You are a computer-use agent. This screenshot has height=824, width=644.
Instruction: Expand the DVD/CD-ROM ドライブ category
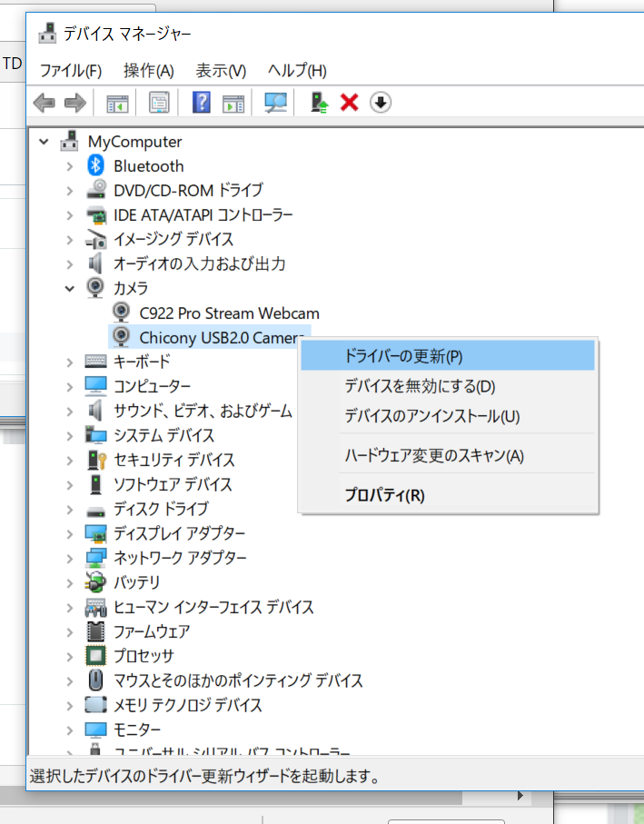[70, 191]
